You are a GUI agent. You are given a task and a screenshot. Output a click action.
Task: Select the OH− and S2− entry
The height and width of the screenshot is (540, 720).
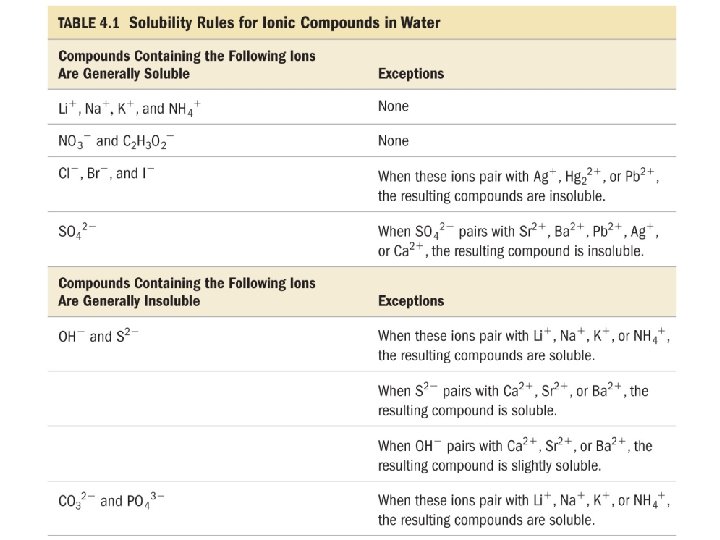tap(98, 336)
